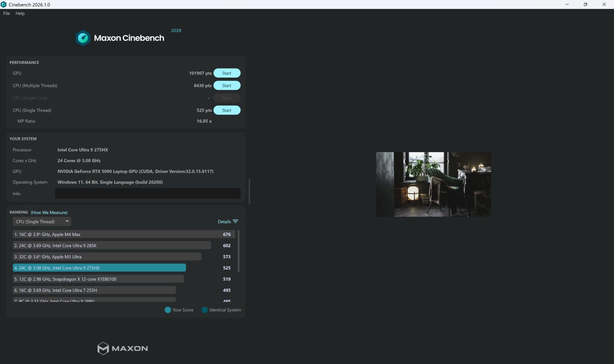The image size is (614, 364).
Task: Click the Identical System legend dot
Action: [x=204, y=310]
